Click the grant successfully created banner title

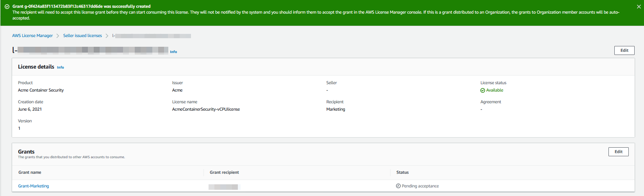82,6
